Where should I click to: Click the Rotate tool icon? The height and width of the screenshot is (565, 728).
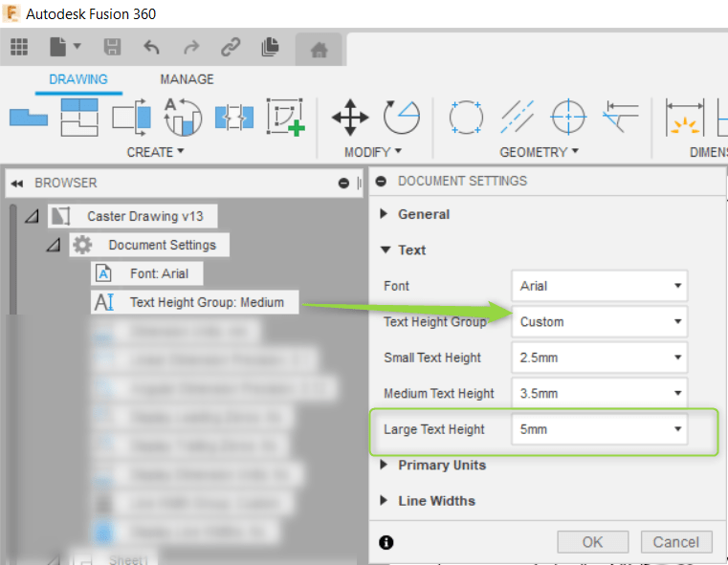coord(401,118)
